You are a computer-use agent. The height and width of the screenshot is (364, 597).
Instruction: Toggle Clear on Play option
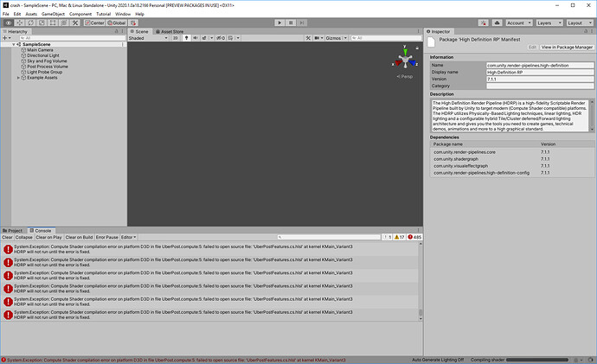click(48, 237)
